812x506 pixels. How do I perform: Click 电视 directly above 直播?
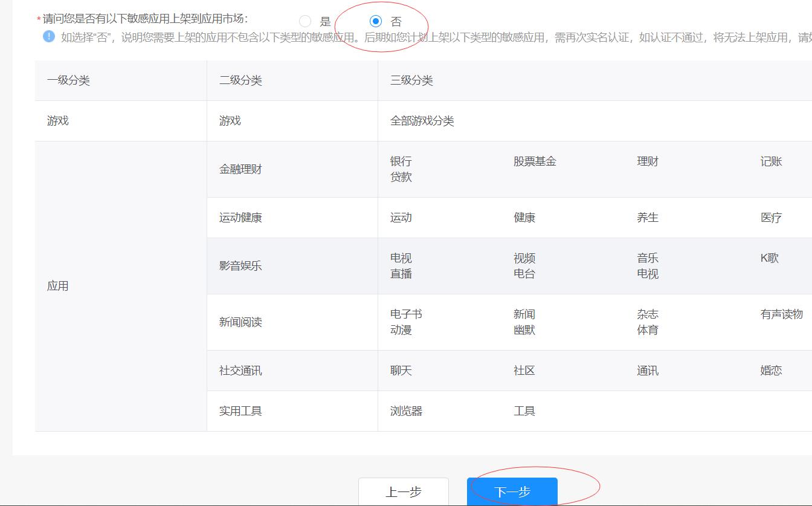(x=401, y=258)
